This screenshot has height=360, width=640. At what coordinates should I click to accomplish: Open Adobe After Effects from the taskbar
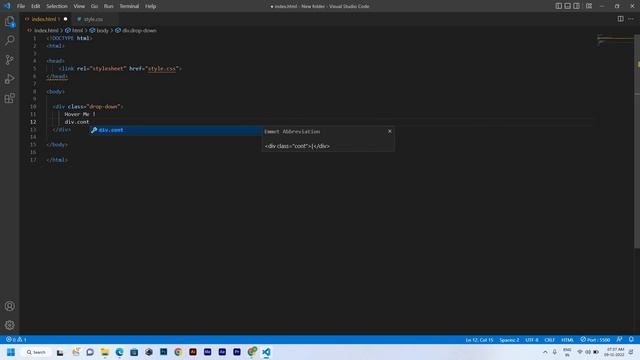coord(222,352)
